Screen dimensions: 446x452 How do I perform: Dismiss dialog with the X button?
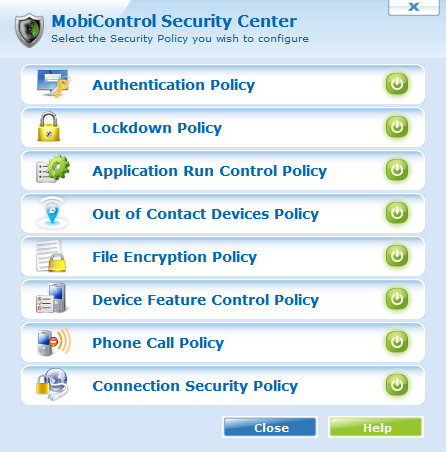coord(414,7)
